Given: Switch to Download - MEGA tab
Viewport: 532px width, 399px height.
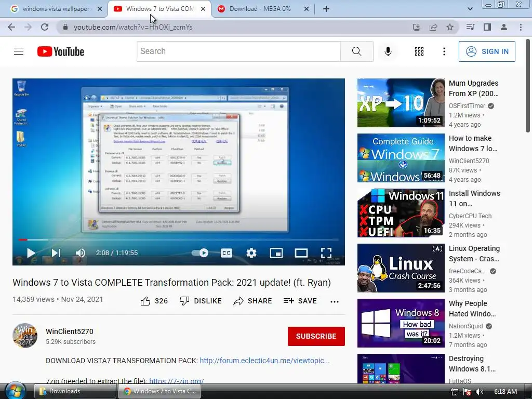Looking at the screenshot, I should click(x=260, y=9).
